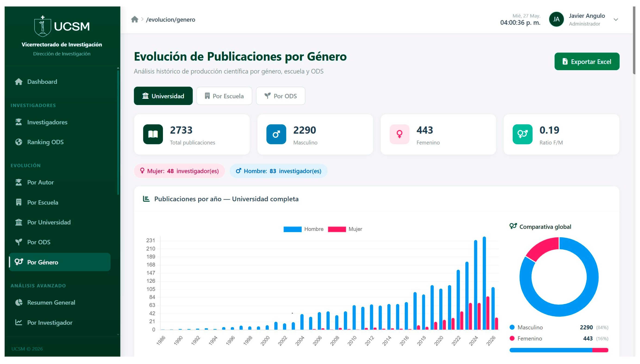The height and width of the screenshot is (364, 640).
Task: Click the Por Escuela building icon in sidebar
Action: point(19,202)
